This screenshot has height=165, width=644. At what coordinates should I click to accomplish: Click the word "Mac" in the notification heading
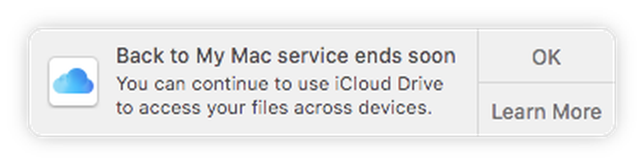(250, 56)
